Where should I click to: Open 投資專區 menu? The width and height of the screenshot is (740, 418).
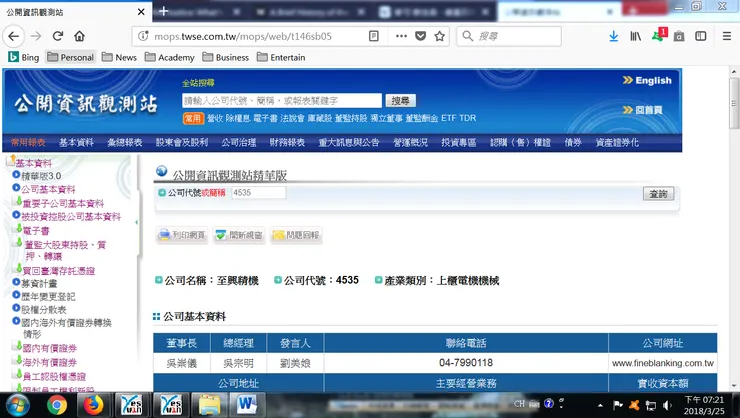pos(458,142)
